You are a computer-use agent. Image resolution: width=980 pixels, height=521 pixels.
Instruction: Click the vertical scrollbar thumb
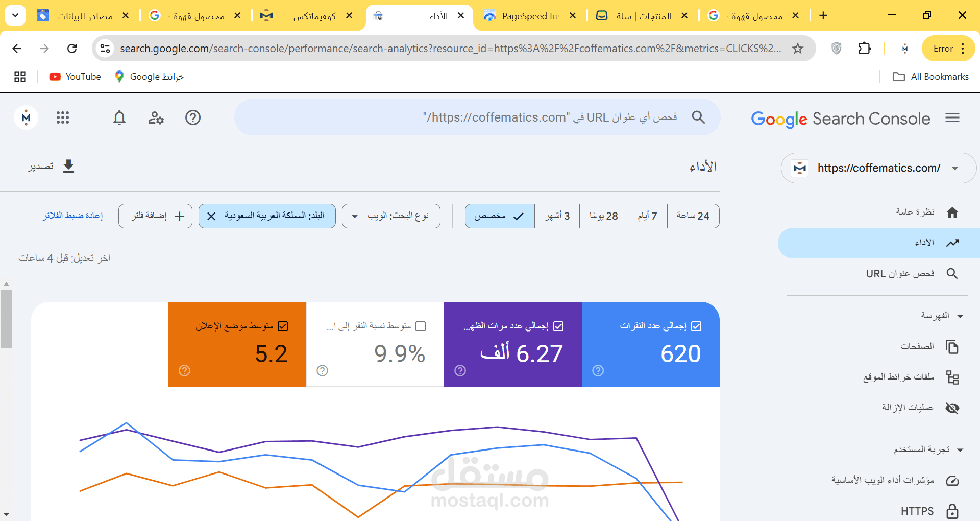pos(6,319)
